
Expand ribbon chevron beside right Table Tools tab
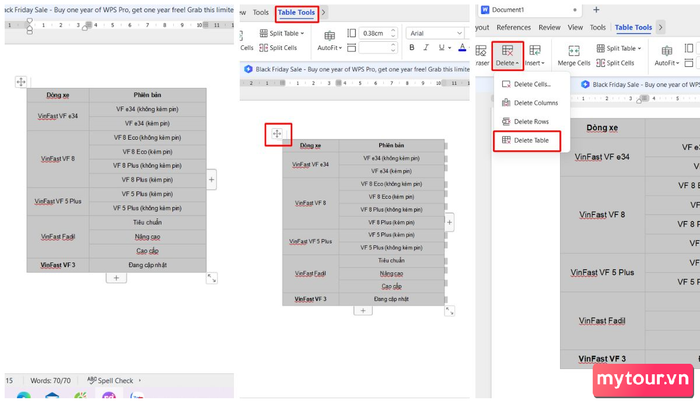point(660,27)
